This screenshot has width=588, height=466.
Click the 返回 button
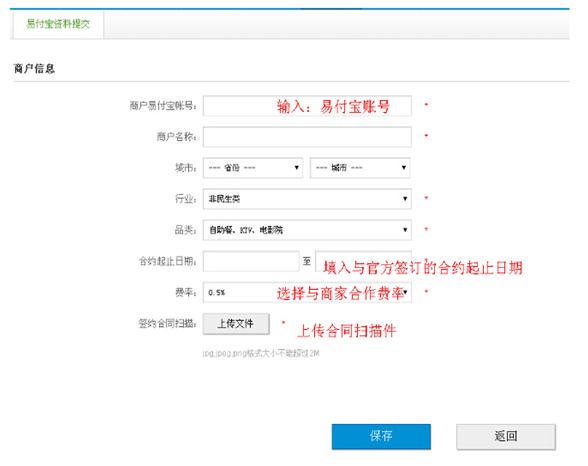tap(506, 436)
